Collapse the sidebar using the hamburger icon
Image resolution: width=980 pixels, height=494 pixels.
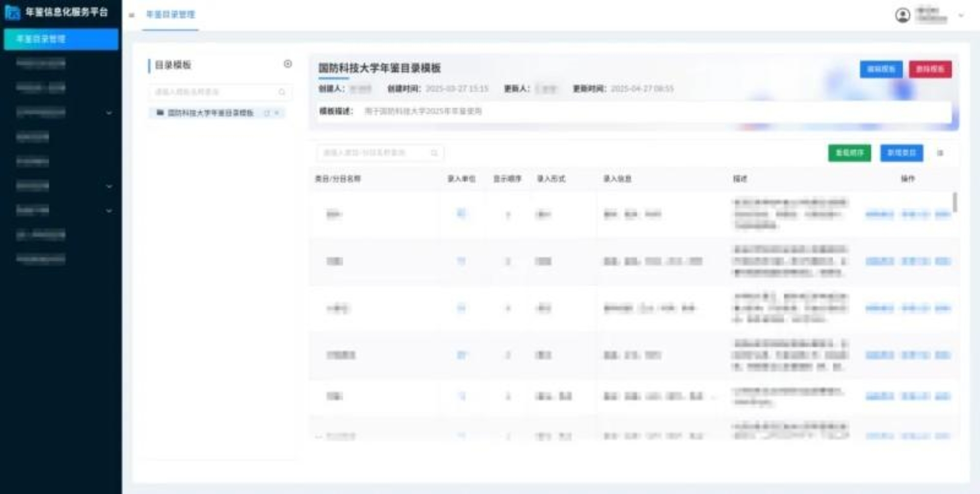(131, 15)
